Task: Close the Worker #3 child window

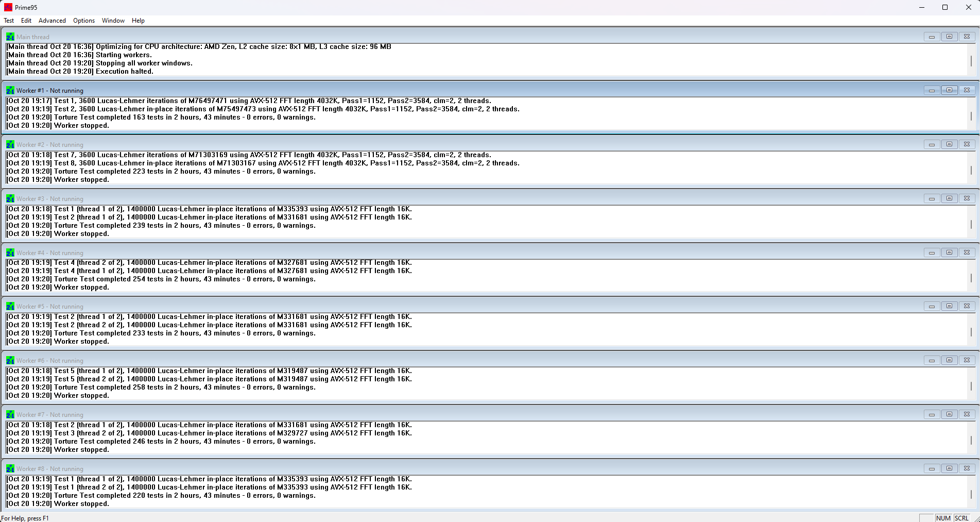Action: coord(967,198)
